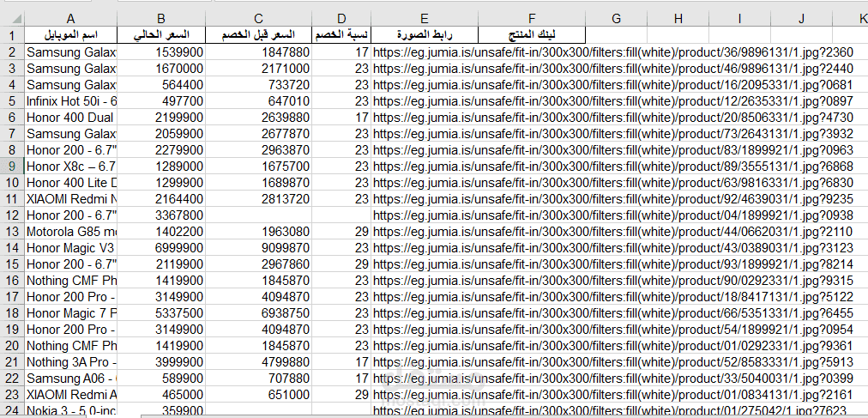The height and width of the screenshot is (418, 868).
Task: Select column D header
Action: coord(342,19)
